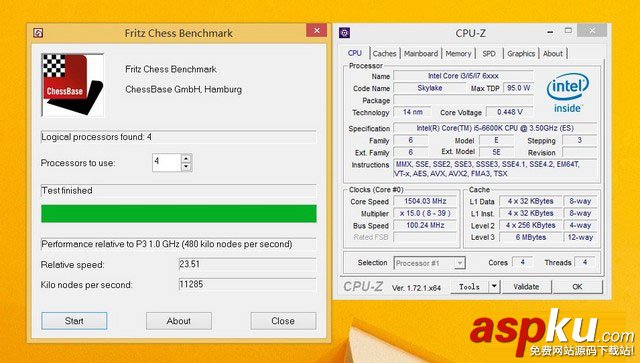Viewport: 640px width, 363px height.
Task: Click the Technology value 14 nm
Action: click(413, 112)
